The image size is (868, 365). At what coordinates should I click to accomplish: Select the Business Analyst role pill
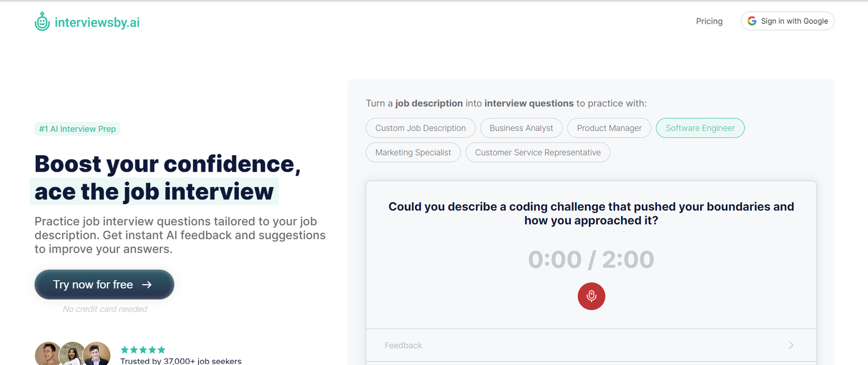point(521,128)
